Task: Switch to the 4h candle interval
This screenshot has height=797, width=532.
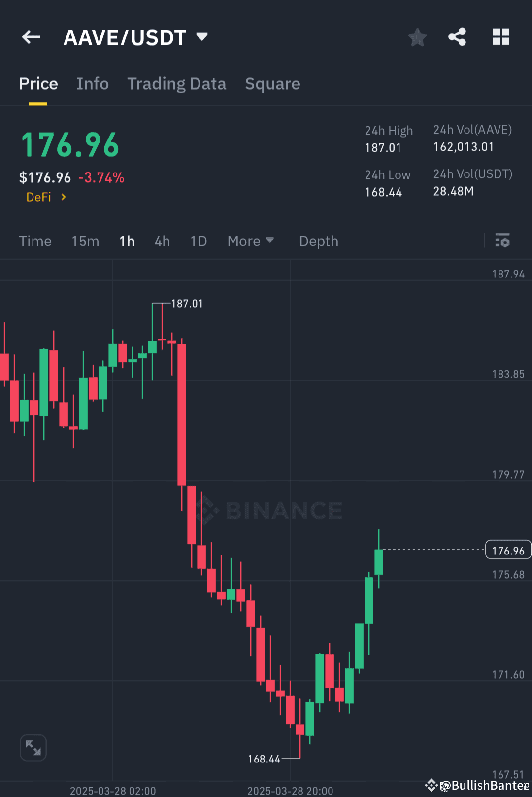Action: pyautogui.click(x=162, y=241)
